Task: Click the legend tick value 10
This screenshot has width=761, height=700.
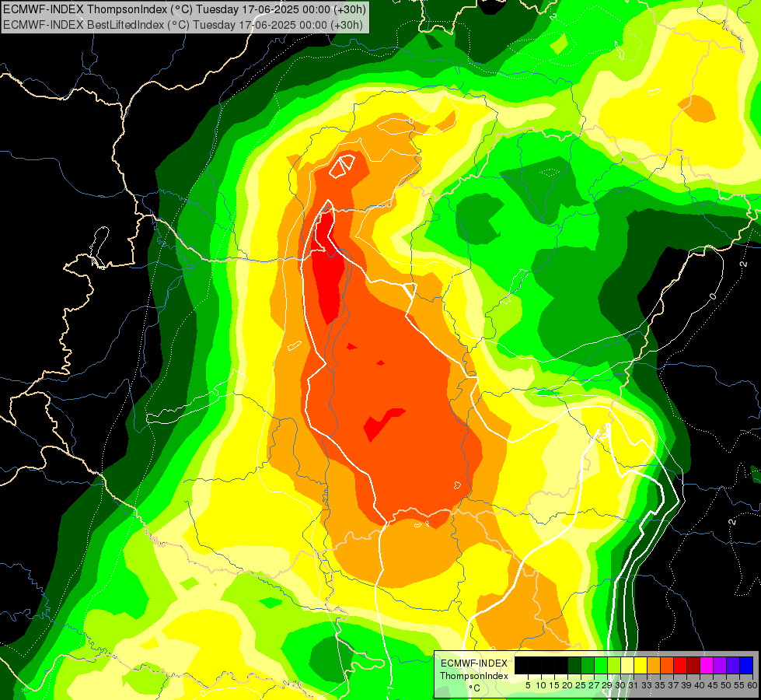Action: 541,685
